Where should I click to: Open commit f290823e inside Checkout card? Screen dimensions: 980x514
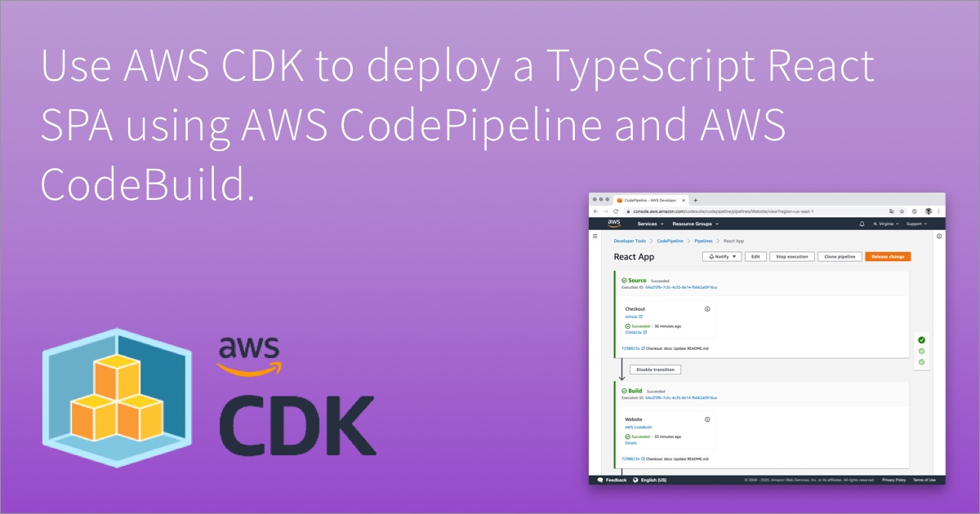635,332
